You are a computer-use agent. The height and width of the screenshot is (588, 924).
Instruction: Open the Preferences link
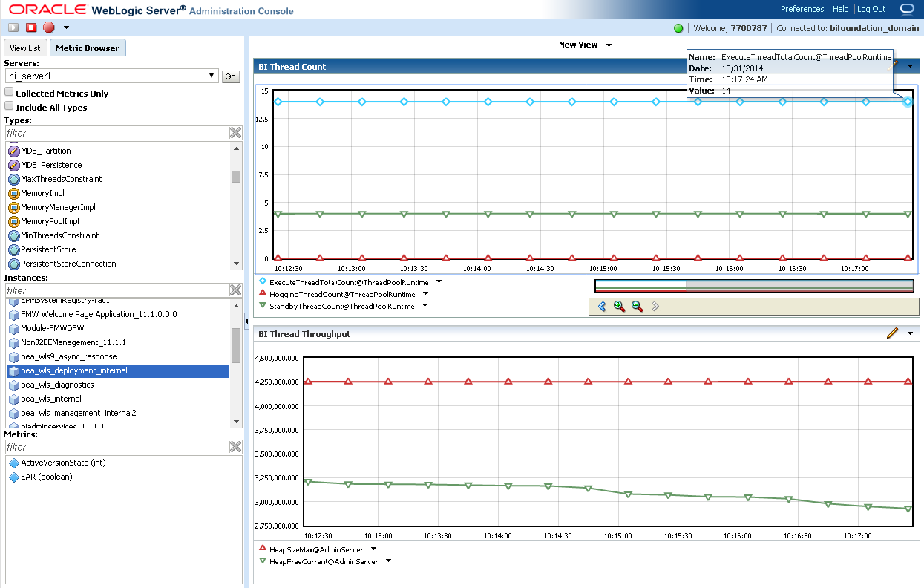802,9
